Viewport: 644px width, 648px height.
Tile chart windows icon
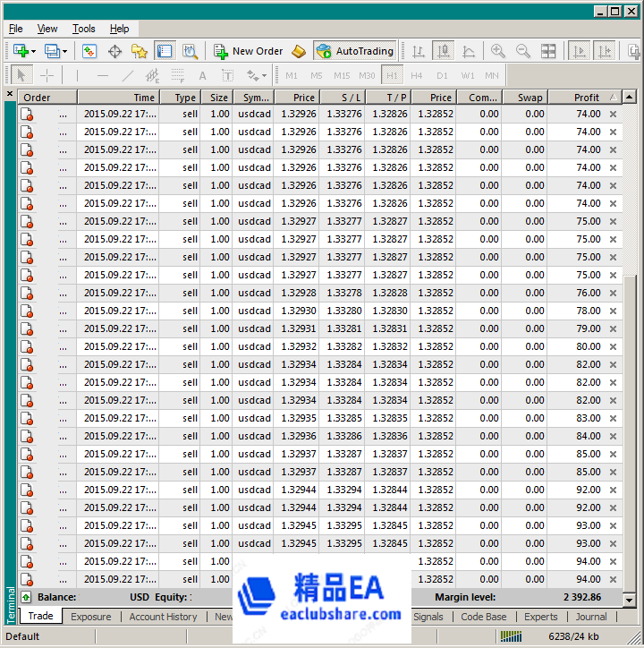click(548, 51)
